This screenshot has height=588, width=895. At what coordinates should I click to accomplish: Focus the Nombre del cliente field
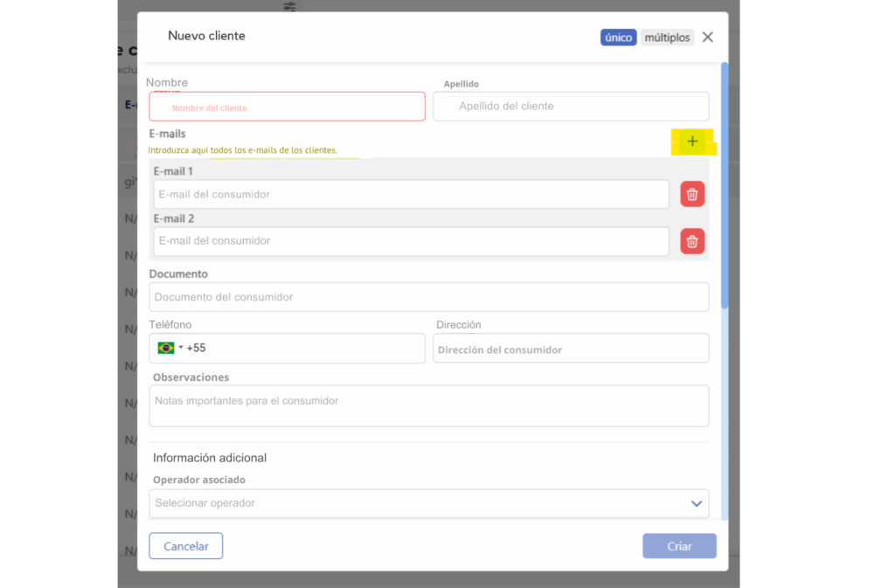[287, 107]
